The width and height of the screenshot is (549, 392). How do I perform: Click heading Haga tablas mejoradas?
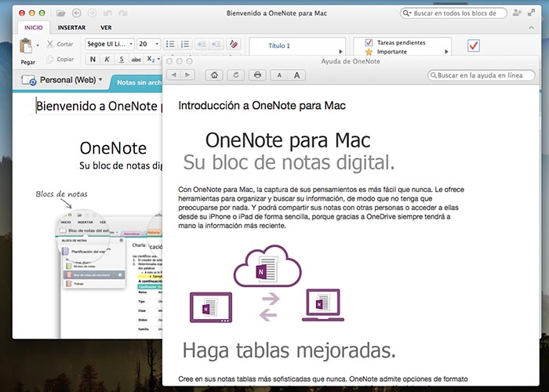click(289, 350)
